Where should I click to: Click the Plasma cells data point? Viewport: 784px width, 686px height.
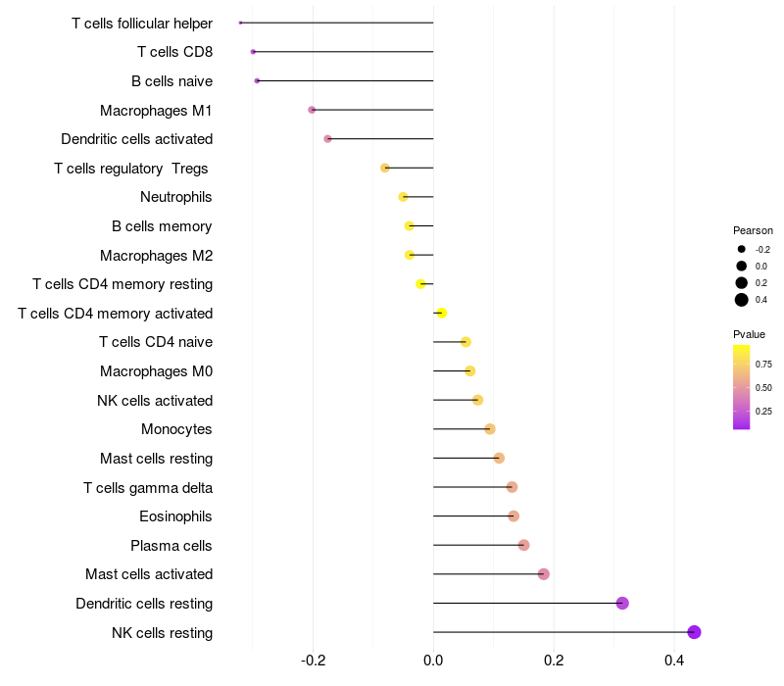tap(523, 545)
